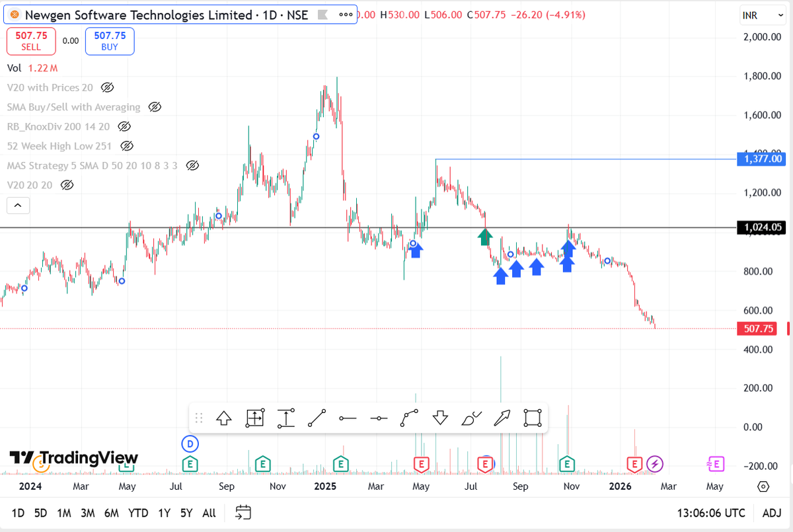Switch to the YTD date range
Viewport: 793px width, 532px height.
[x=138, y=513]
